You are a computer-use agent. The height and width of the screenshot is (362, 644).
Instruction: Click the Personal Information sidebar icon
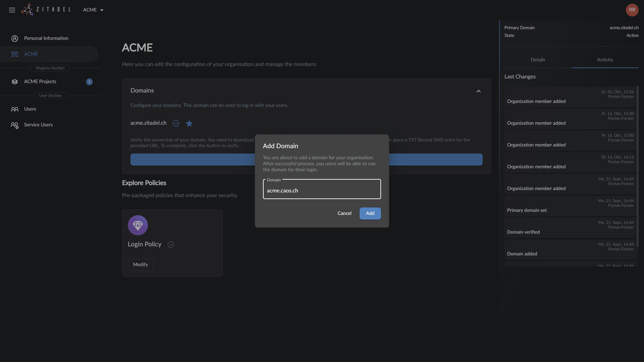(x=15, y=39)
